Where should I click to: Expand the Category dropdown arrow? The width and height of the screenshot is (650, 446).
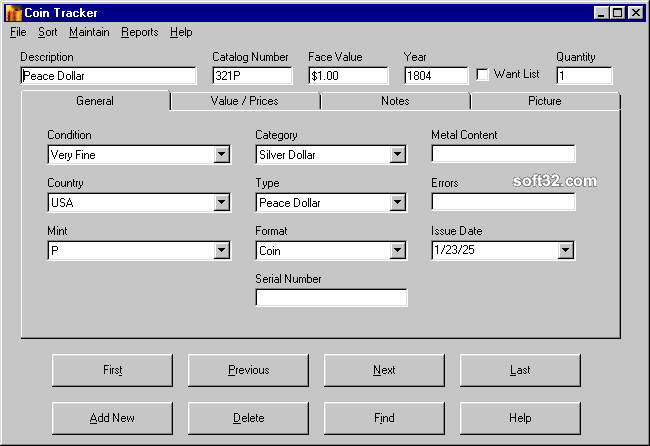398,155
